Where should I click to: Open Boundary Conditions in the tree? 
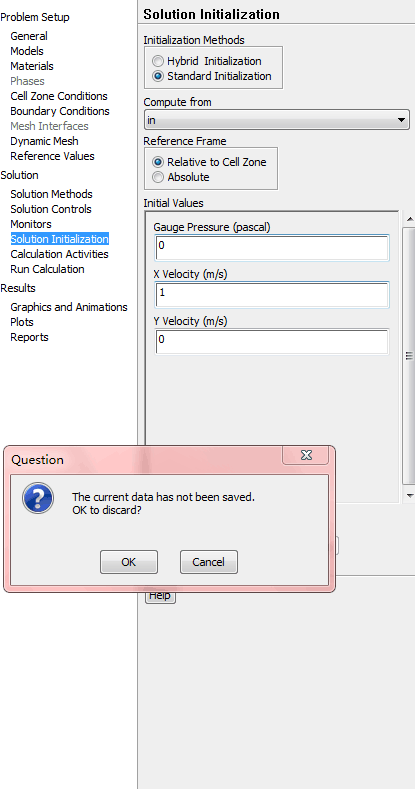click(60, 111)
